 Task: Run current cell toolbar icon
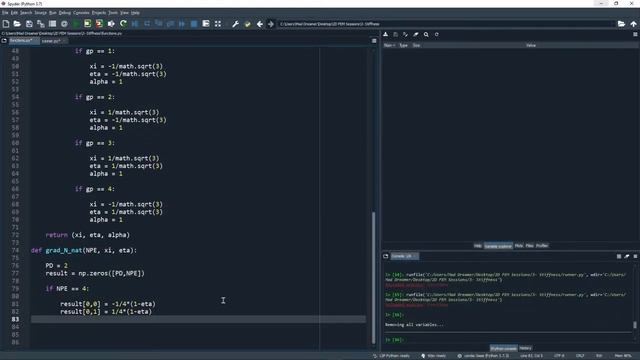click(87, 24)
